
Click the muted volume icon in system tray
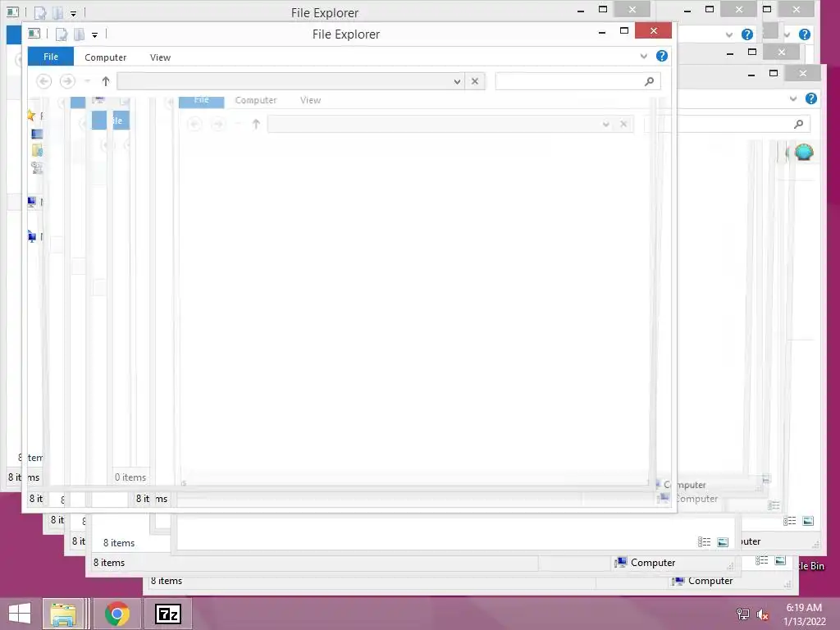point(763,614)
